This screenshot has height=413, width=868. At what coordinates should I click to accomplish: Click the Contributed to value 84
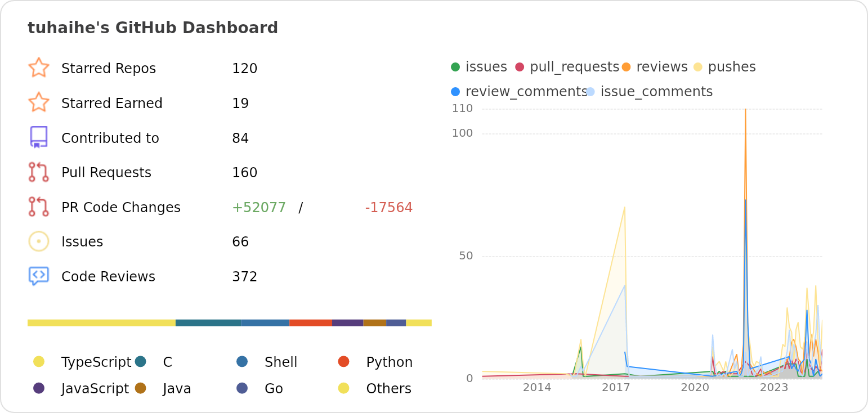tap(240, 138)
